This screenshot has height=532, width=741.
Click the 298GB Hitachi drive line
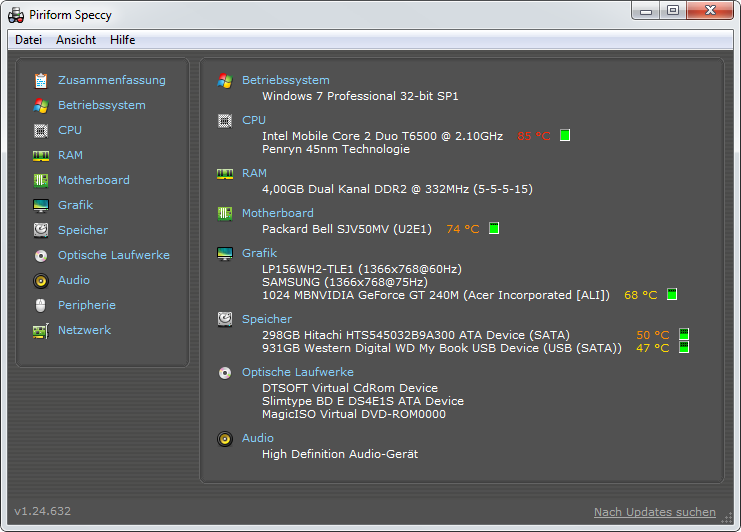coord(416,335)
